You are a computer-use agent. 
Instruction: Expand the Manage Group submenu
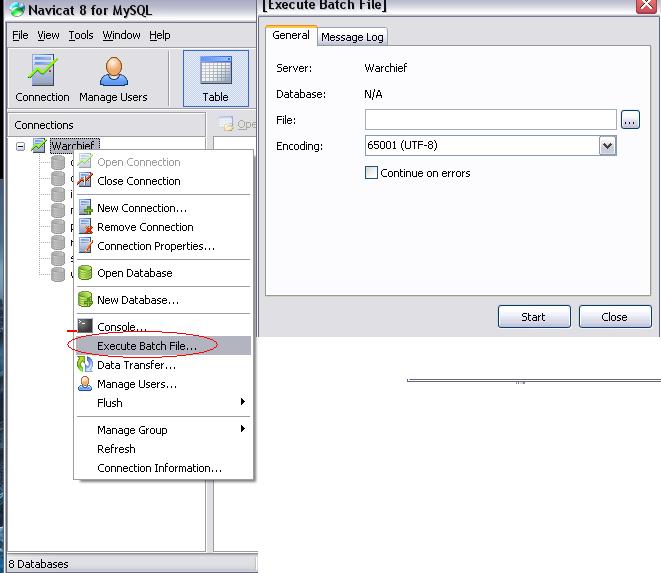click(242, 430)
